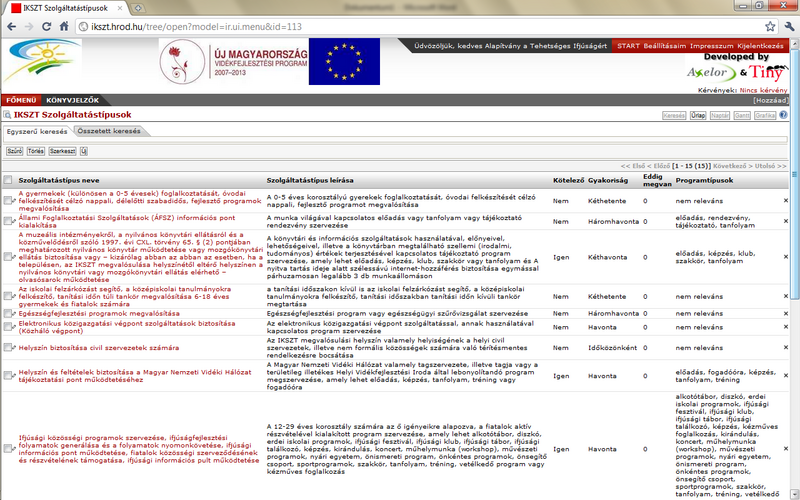Open Impresszum in the top bar
This screenshot has width=800, height=500.
click(x=712, y=46)
